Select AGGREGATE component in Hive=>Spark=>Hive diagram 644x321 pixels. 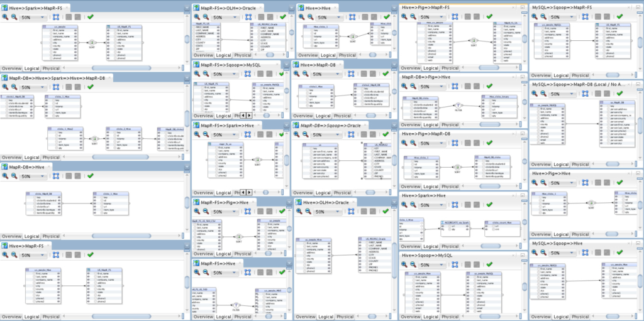(x=457, y=227)
